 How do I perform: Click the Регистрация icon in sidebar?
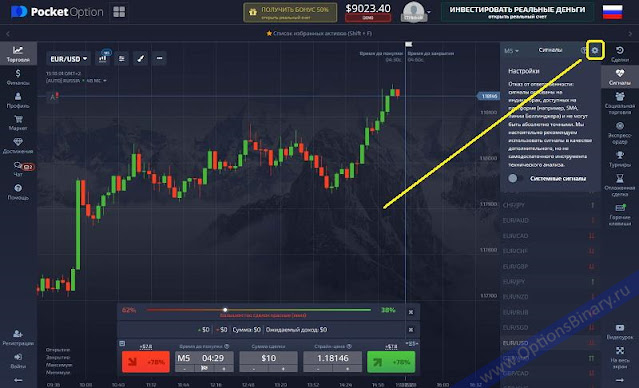point(18,337)
